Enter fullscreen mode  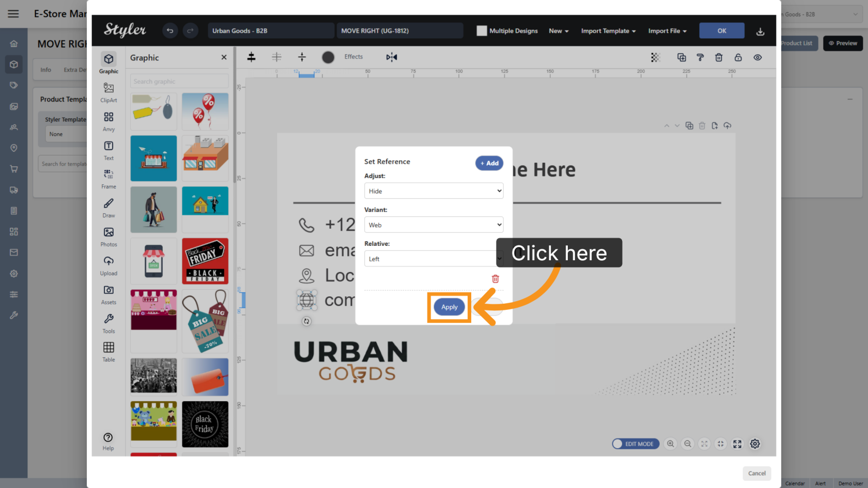point(737,444)
